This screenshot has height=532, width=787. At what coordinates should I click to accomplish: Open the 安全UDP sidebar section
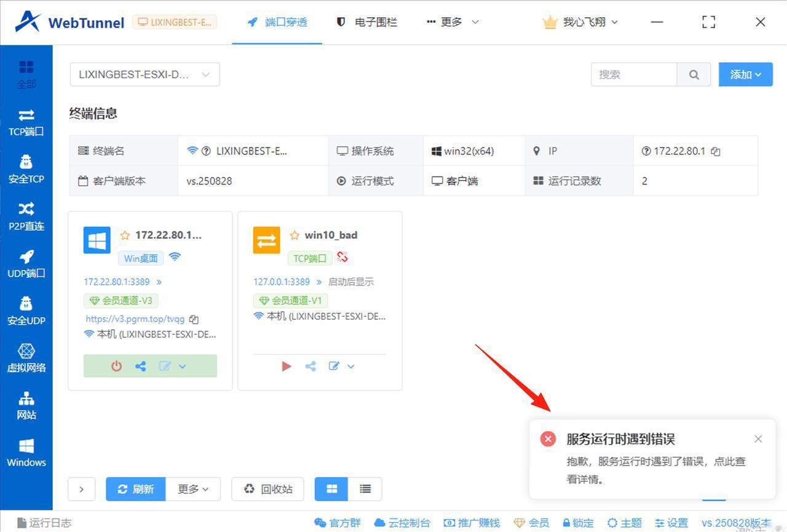click(x=26, y=311)
